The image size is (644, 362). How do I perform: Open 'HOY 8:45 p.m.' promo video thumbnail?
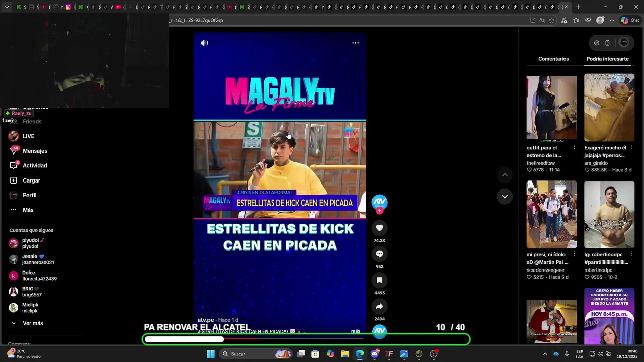pos(609,316)
